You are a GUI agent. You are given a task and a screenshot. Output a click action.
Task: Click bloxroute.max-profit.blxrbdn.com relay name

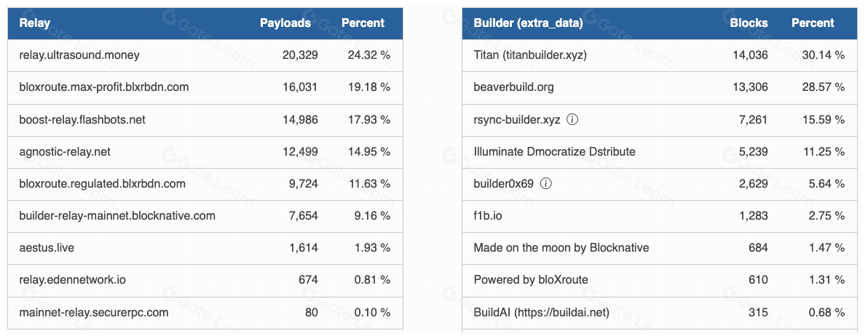(104, 87)
